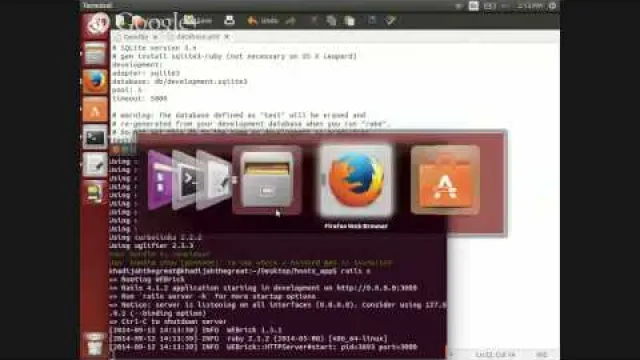Open the system power menu
Viewport: 640px width, 360px height.
tap(552, 6)
